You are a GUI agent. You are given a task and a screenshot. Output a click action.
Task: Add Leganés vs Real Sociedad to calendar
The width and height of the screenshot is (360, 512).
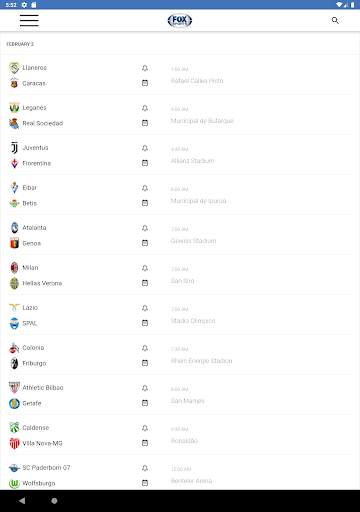(145, 123)
